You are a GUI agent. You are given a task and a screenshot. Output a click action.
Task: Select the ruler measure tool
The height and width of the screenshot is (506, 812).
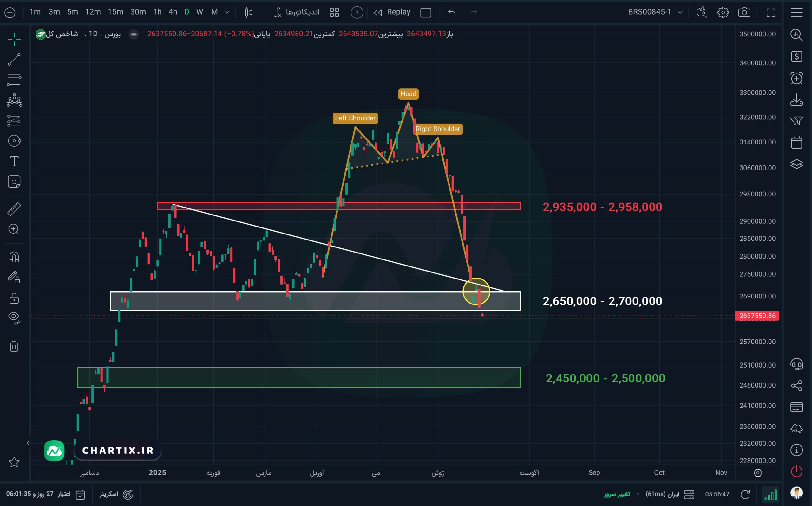(14, 209)
